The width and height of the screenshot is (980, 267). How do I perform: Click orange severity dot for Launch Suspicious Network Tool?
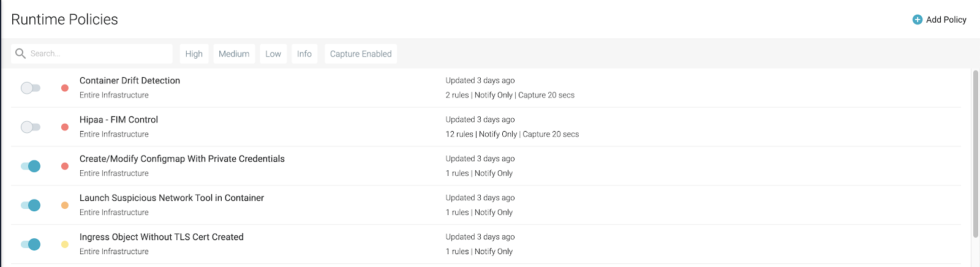point(65,206)
